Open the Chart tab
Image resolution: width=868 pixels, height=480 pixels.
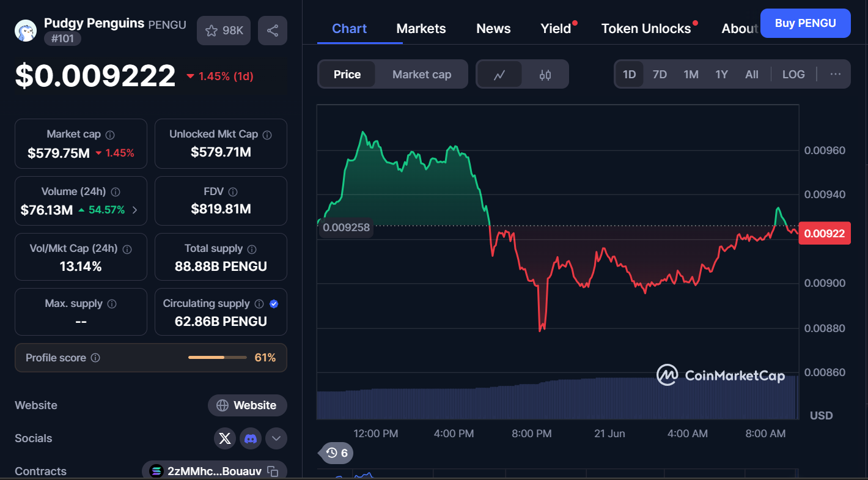[350, 29]
